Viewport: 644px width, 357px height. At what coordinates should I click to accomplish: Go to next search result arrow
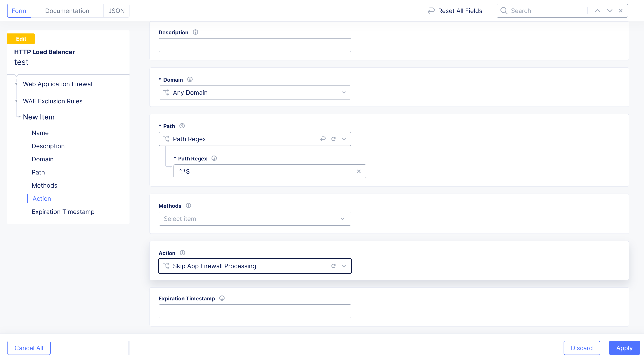609,11
